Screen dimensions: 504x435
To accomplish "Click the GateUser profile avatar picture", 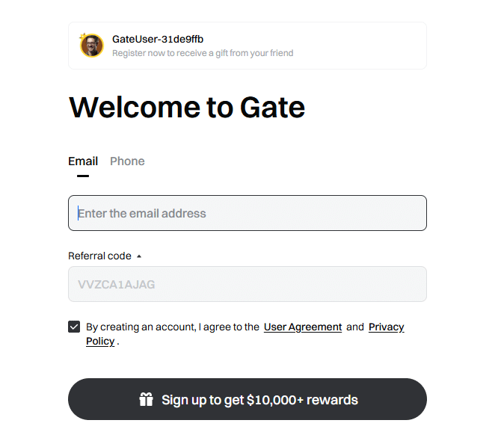I will (92, 46).
